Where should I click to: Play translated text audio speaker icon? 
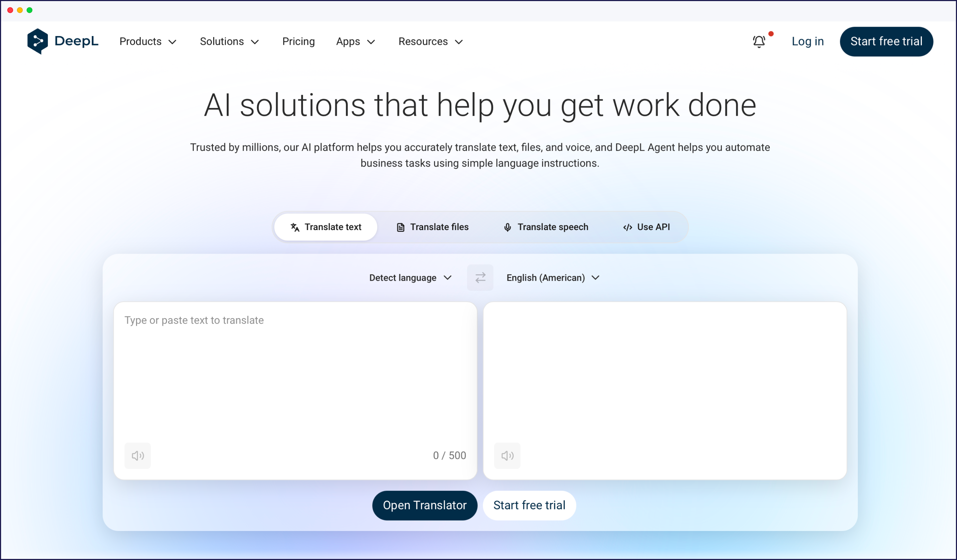pyautogui.click(x=507, y=456)
